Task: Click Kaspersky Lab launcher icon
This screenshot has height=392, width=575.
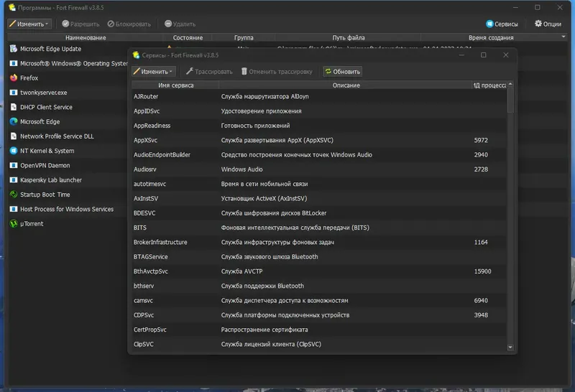Action: pyautogui.click(x=14, y=180)
